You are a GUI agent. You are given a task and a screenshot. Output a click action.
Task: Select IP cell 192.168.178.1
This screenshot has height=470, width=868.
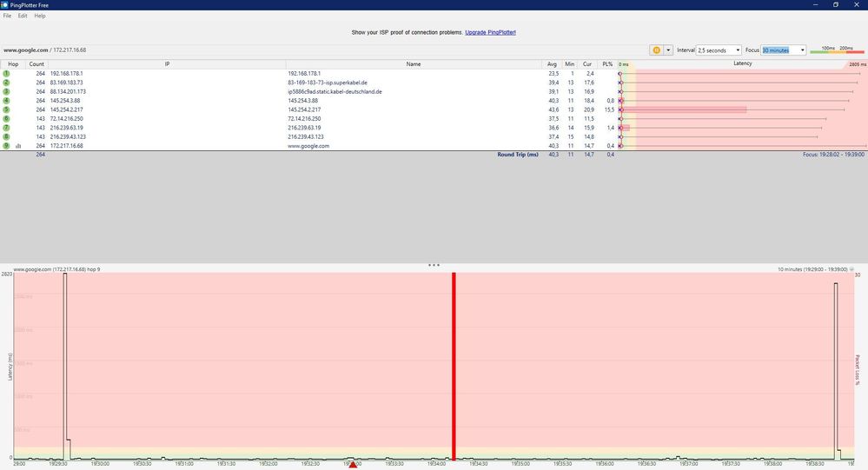(x=66, y=73)
